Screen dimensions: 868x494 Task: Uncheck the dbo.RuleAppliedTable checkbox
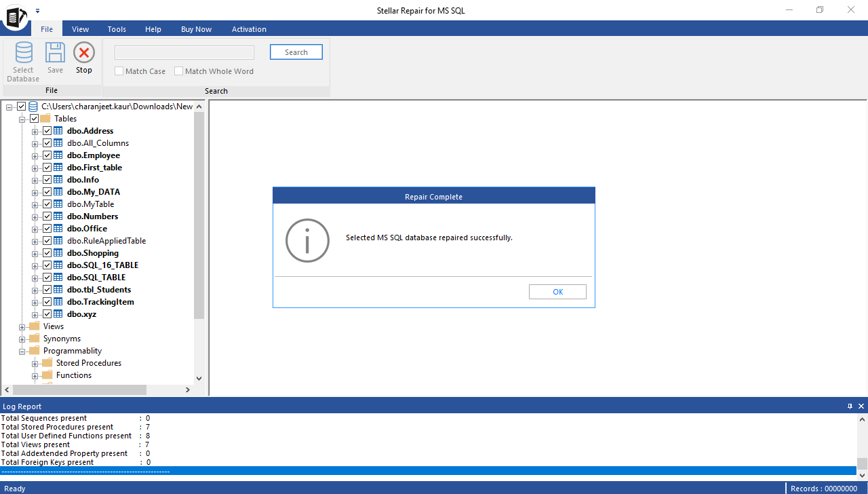pyautogui.click(x=47, y=241)
